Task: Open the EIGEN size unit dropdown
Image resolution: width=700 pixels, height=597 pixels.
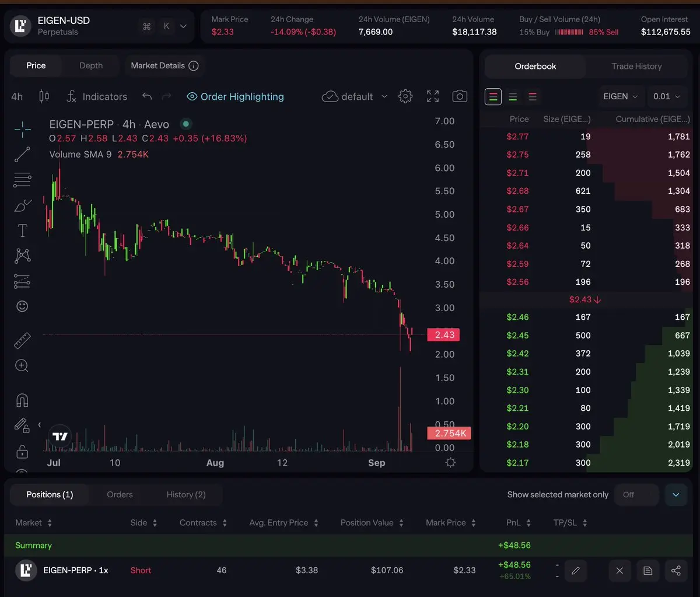Action: (621, 96)
